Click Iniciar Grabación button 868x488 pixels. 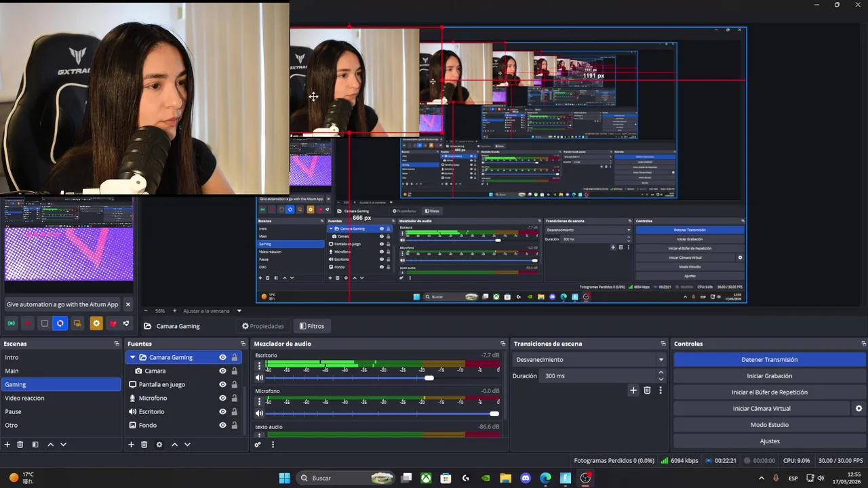tap(770, 376)
